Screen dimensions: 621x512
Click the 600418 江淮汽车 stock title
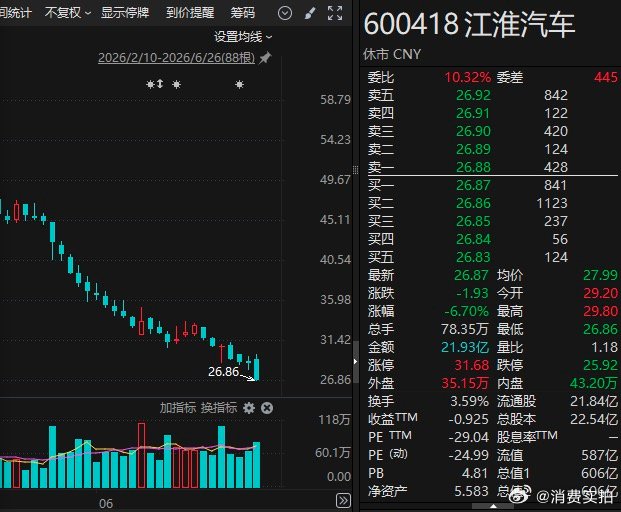[x=469, y=25]
